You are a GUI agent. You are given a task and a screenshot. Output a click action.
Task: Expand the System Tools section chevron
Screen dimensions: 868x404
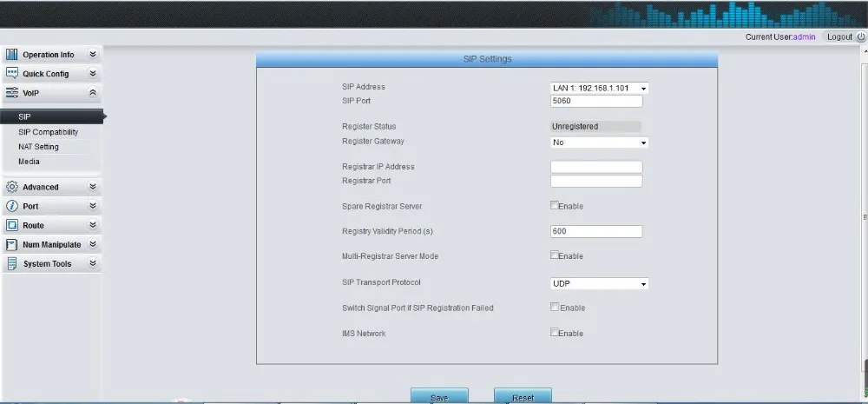[x=93, y=263]
